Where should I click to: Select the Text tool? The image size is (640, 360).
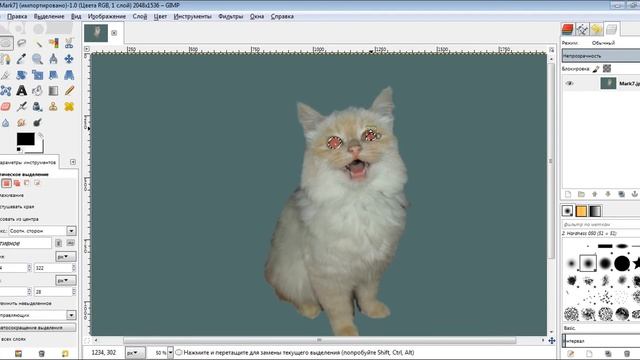22,90
